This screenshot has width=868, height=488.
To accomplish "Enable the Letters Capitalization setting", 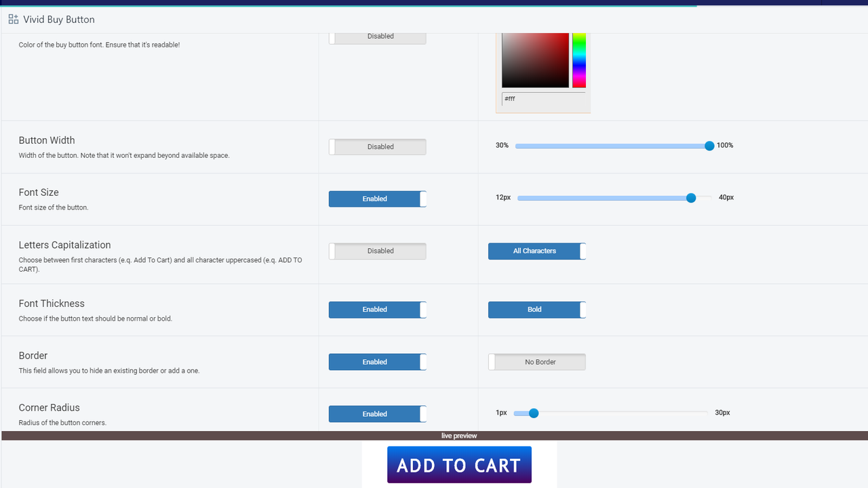I will 377,251.
